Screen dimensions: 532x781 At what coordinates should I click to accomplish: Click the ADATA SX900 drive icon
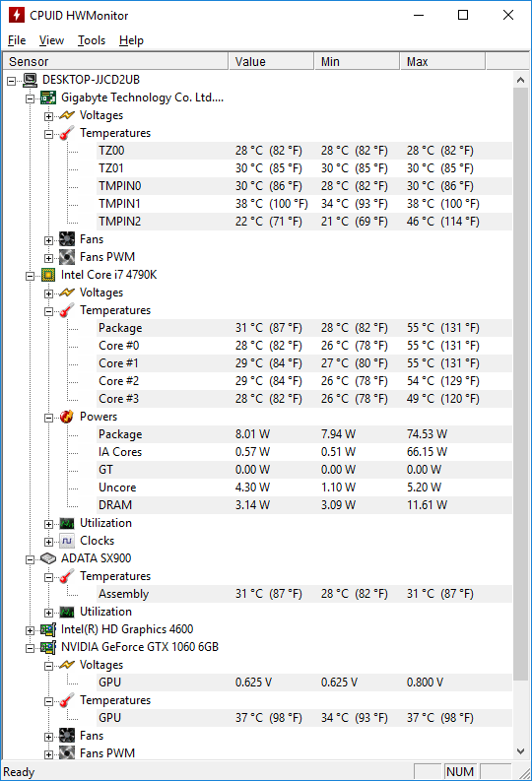[48, 558]
